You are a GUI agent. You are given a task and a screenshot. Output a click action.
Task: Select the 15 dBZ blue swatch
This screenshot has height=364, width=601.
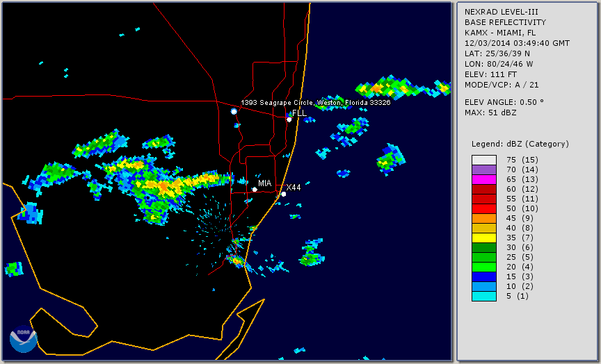484,276
